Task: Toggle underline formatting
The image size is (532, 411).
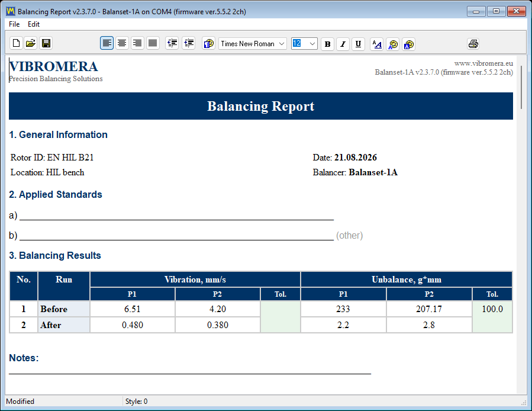Action: click(358, 44)
